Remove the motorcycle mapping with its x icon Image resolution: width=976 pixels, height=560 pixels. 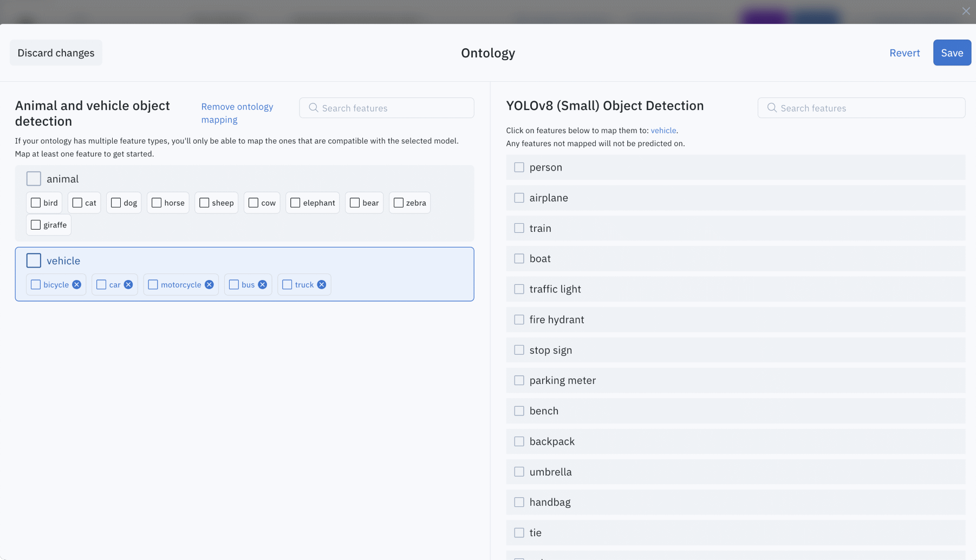209,285
